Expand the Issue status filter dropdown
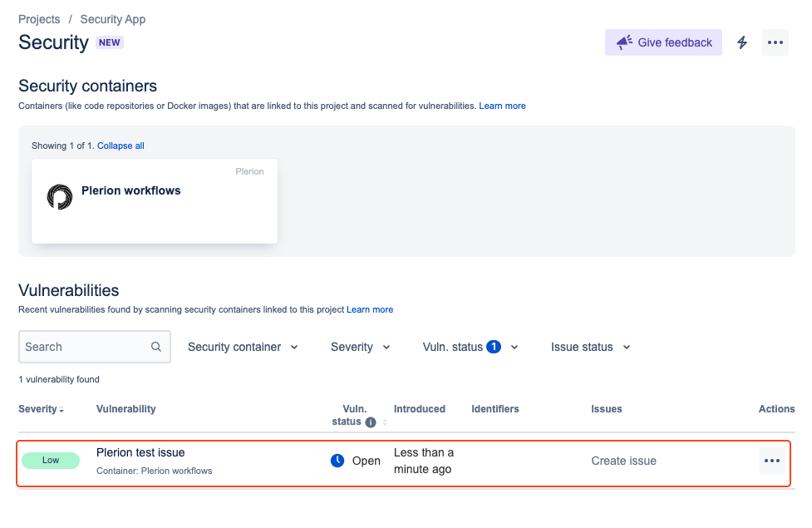This screenshot has height=528, width=812. click(x=590, y=348)
